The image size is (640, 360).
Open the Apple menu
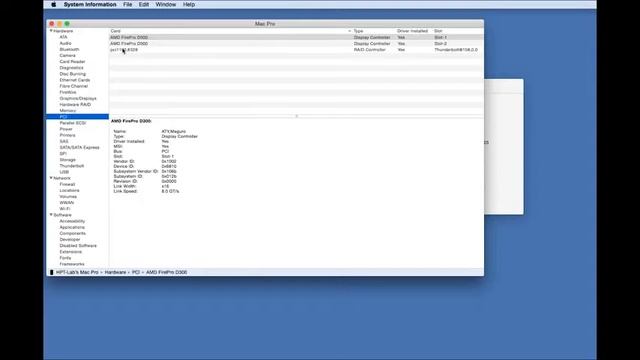53,4
